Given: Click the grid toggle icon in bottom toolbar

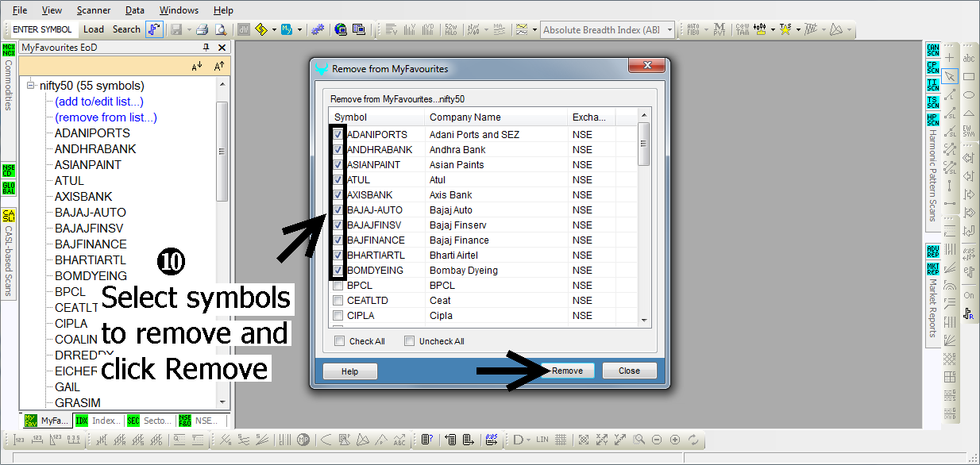Looking at the screenshot, I should [561, 440].
